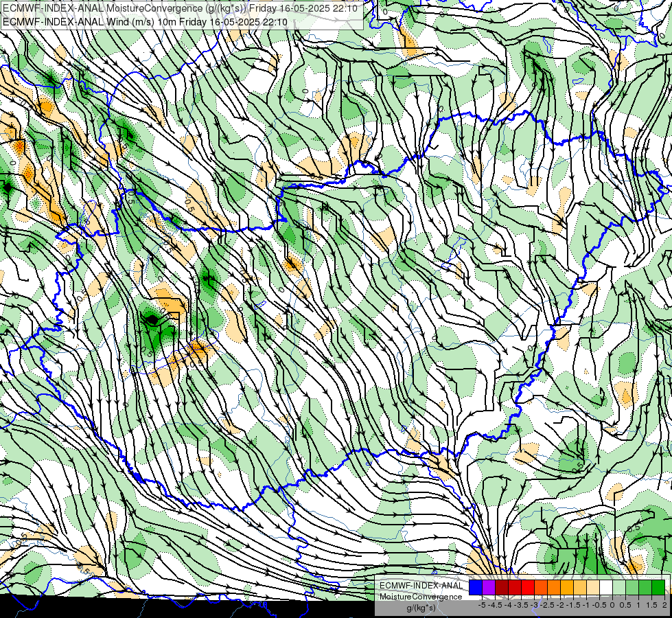This screenshot has width=672, height=618.
Task: Click the medium green swatch between 1 and 1.5
Action: (x=645, y=588)
